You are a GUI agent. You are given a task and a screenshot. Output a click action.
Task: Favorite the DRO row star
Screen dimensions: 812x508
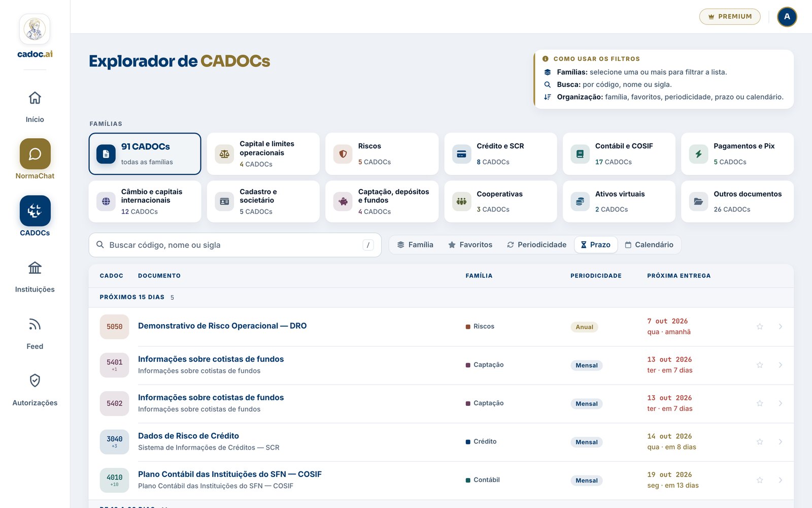760,327
